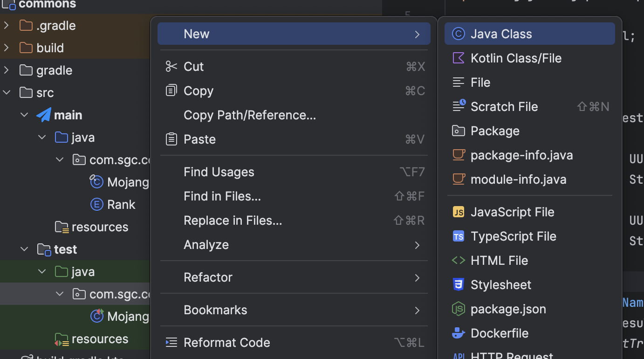This screenshot has height=359, width=644.
Task: Create a new HTML File
Action: point(499,261)
